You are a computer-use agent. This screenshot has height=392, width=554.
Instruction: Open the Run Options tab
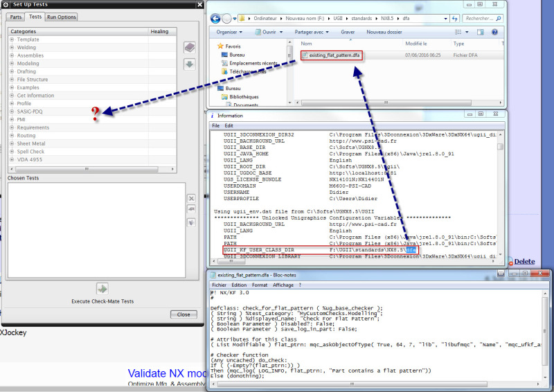click(62, 17)
